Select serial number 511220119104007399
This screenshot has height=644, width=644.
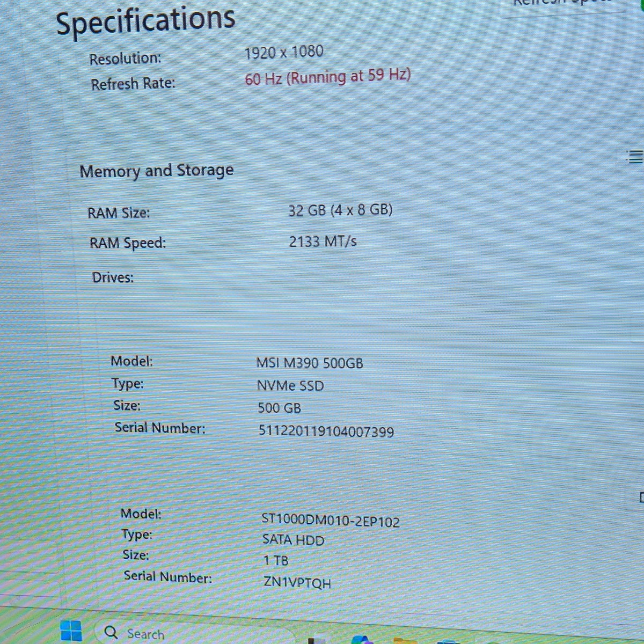coord(326,431)
